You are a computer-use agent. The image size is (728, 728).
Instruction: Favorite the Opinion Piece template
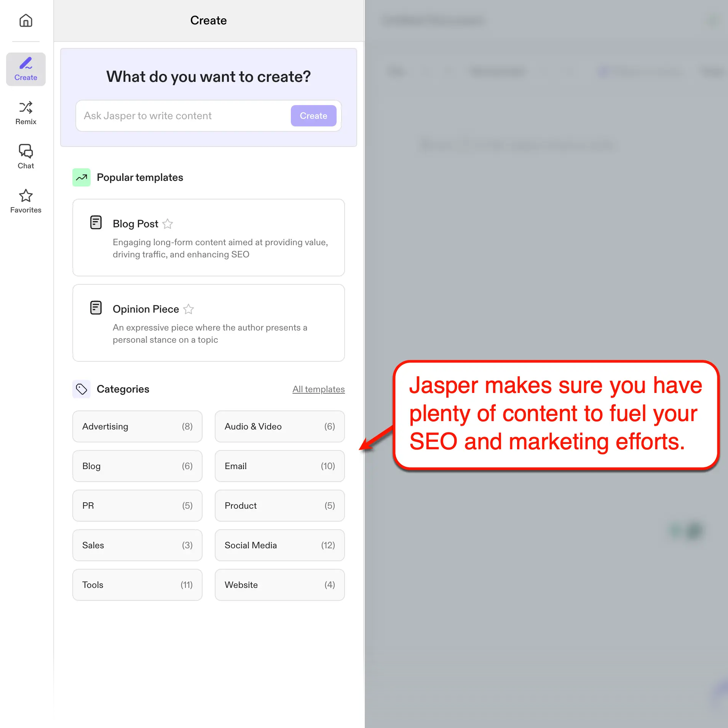tap(188, 309)
